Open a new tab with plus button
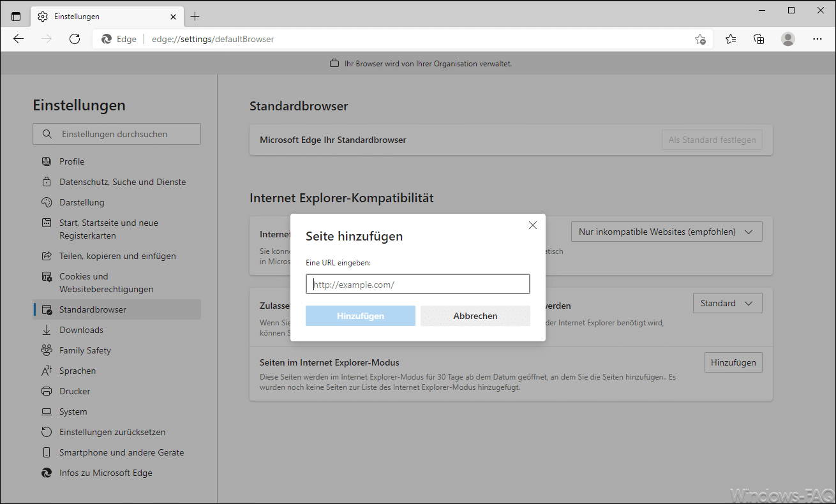This screenshot has width=836, height=504. point(195,17)
